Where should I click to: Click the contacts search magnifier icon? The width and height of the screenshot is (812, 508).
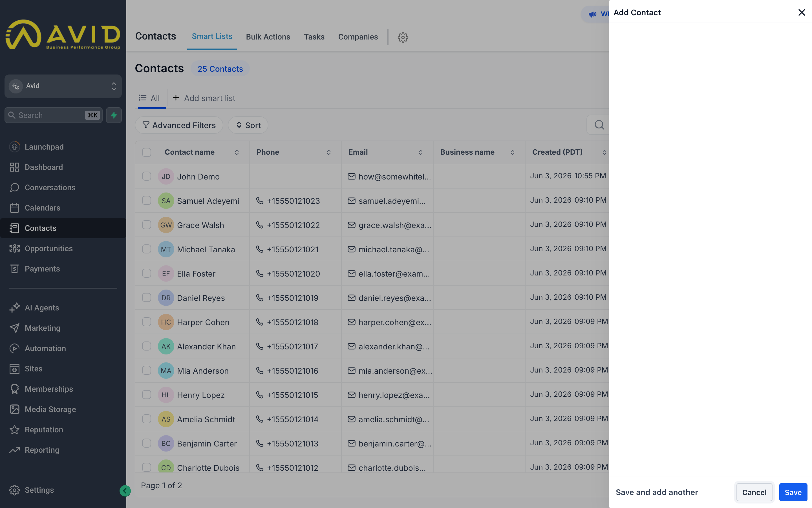tap(599, 125)
